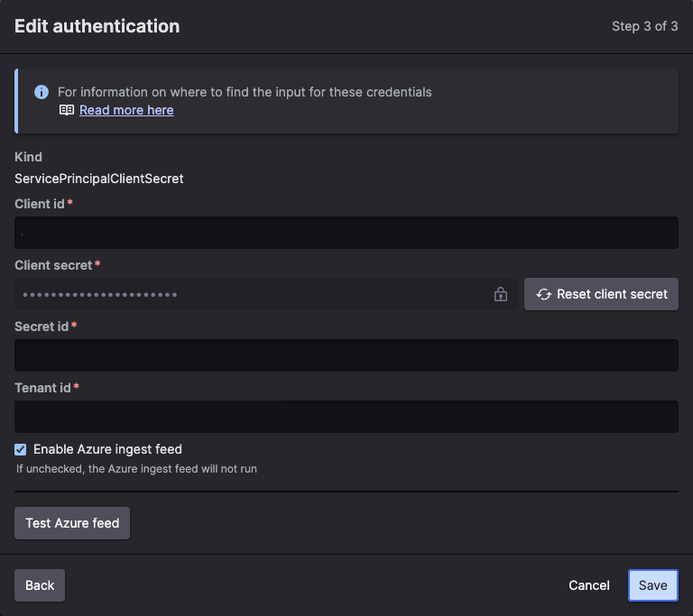Cancel editing authentication
This screenshot has height=616, width=693.
point(588,585)
